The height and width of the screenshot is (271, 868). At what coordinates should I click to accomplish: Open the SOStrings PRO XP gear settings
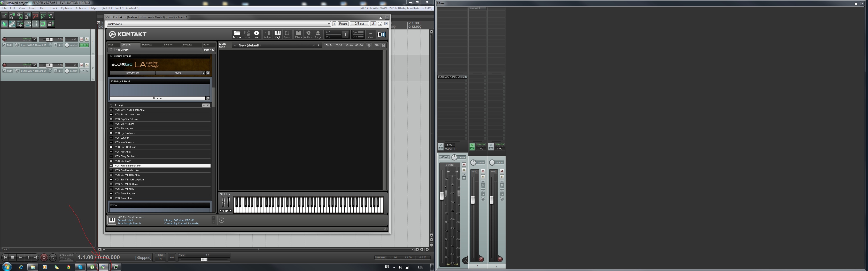[x=208, y=98]
